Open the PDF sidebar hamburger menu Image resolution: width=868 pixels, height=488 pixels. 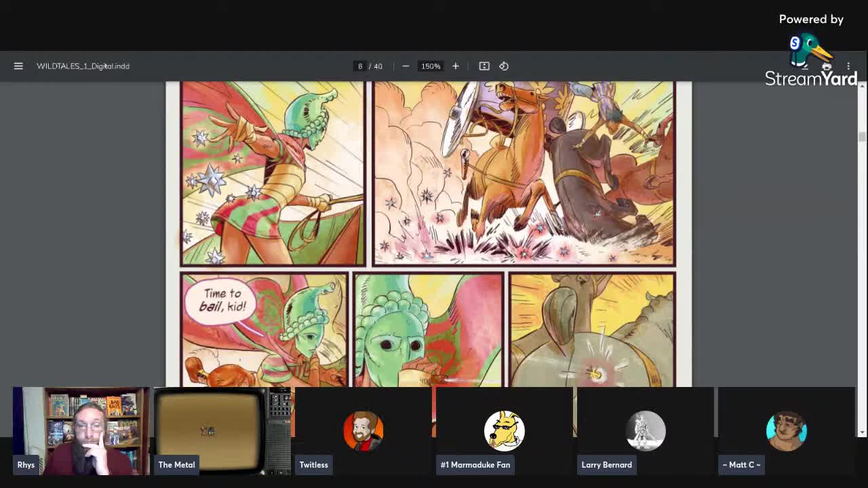point(18,66)
